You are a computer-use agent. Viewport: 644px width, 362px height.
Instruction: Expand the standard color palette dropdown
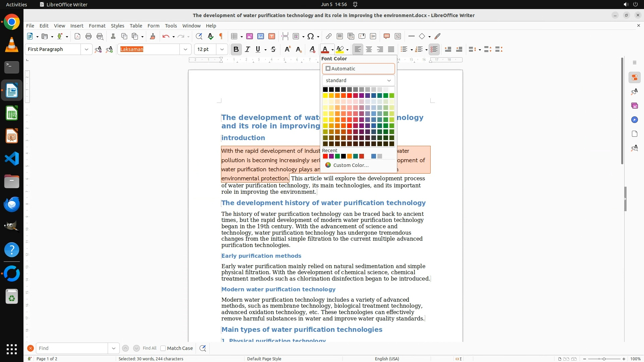click(x=358, y=80)
